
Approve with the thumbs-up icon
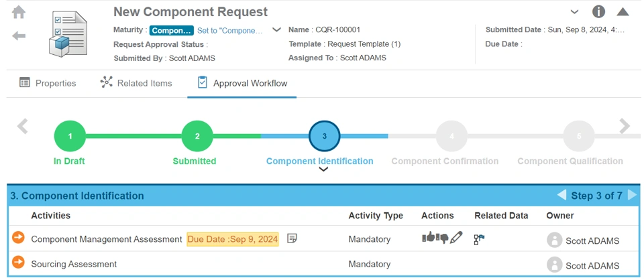pos(428,237)
